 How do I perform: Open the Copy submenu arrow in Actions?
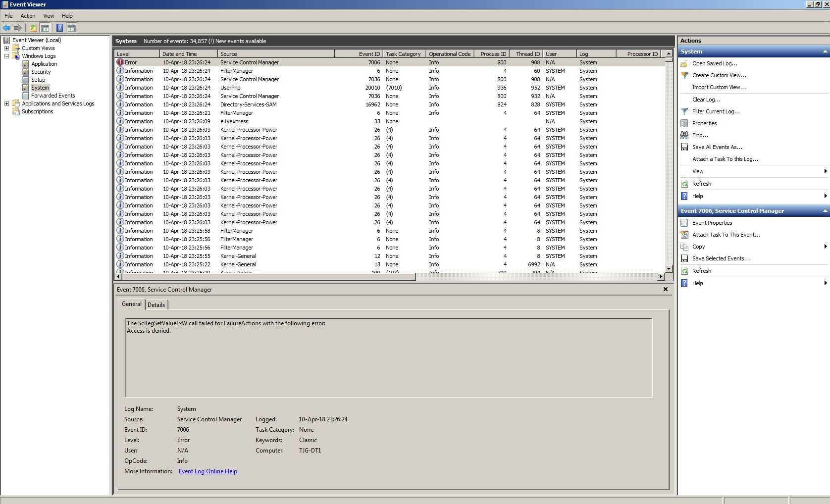(825, 247)
